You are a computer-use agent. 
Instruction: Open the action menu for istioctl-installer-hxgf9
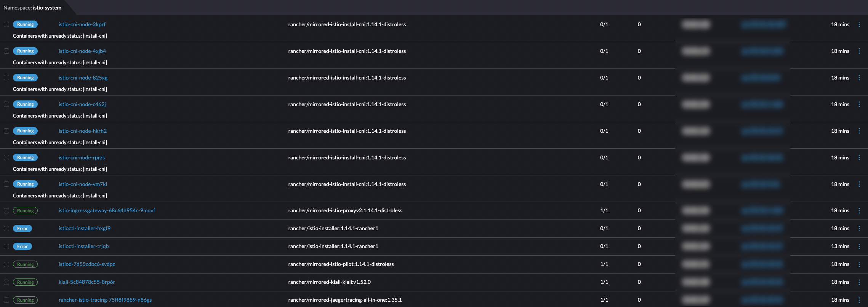coord(859,228)
